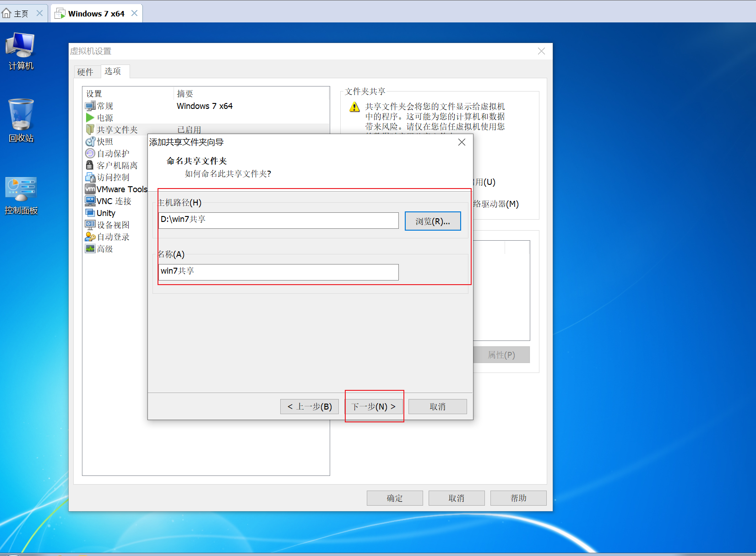Close the 添加共享文件夹向导 dialog

pos(462,142)
